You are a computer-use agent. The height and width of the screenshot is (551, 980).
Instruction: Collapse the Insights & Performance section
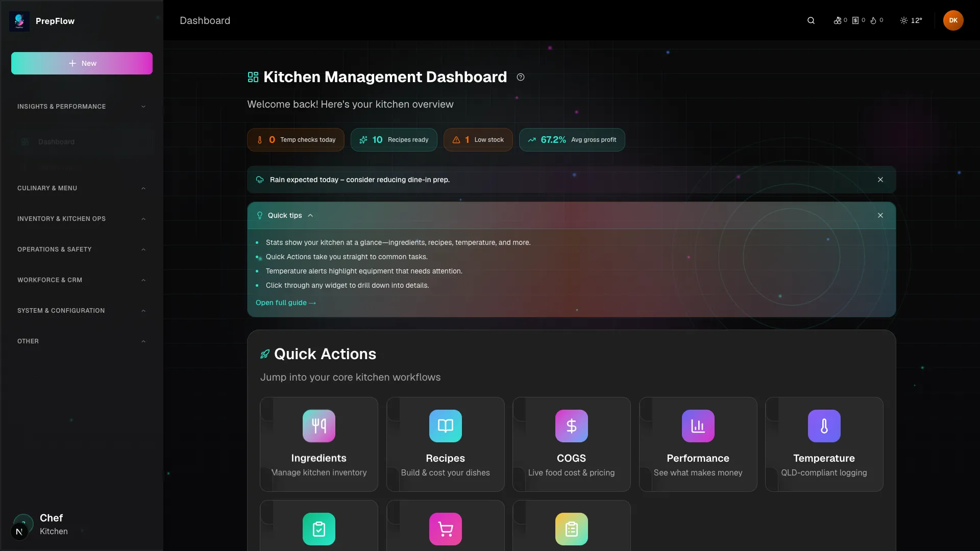tap(82, 107)
